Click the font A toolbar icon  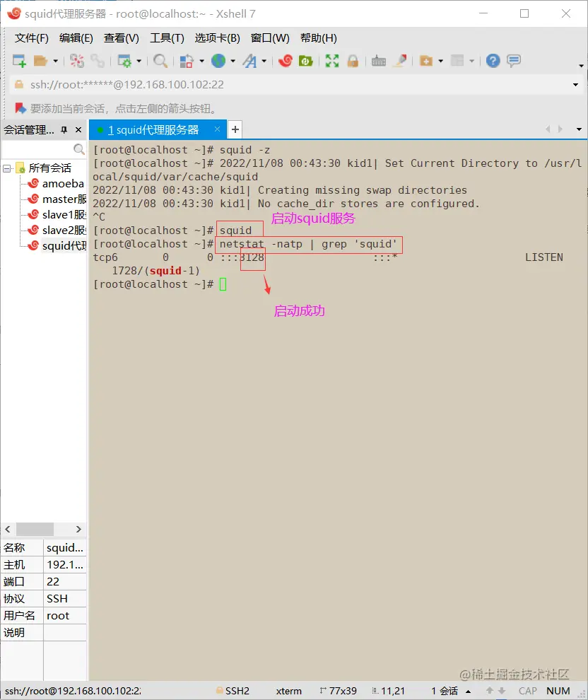click(x=250, y=61)
